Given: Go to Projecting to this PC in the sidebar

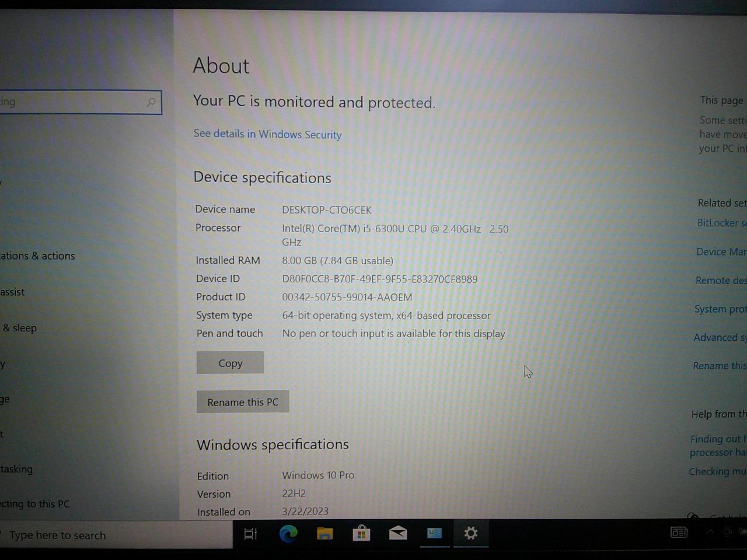Looking at the screenshot, I should 35,504.
